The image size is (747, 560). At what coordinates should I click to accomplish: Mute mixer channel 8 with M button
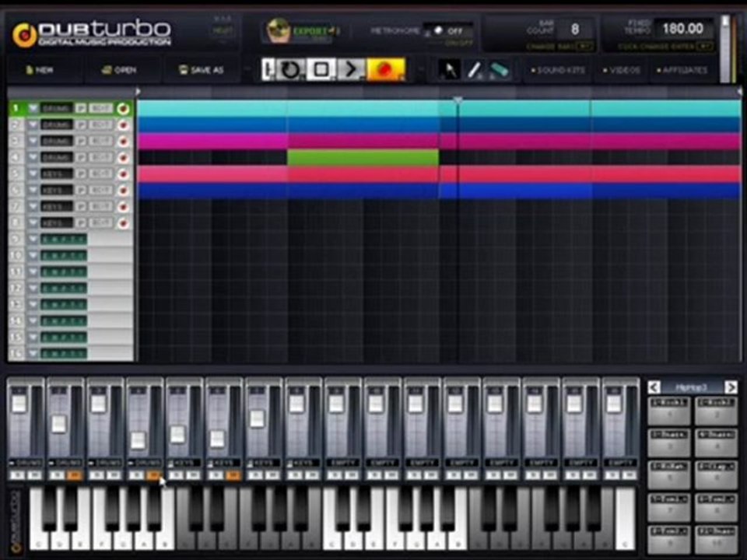[311, 474]
